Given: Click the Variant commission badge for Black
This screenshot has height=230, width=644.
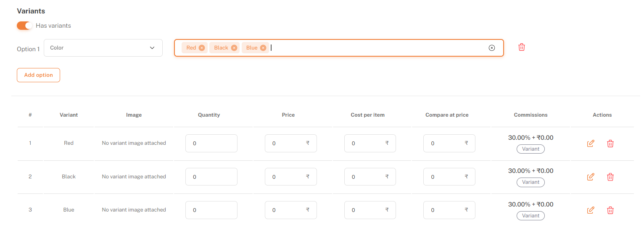Looking at the screenshot, I should tap(531, 182).
